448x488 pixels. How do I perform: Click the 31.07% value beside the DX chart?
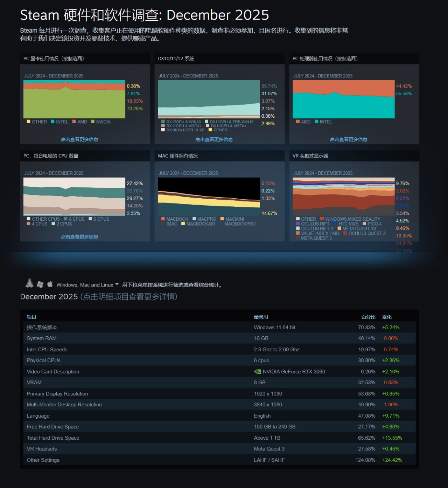coord(269,94)
